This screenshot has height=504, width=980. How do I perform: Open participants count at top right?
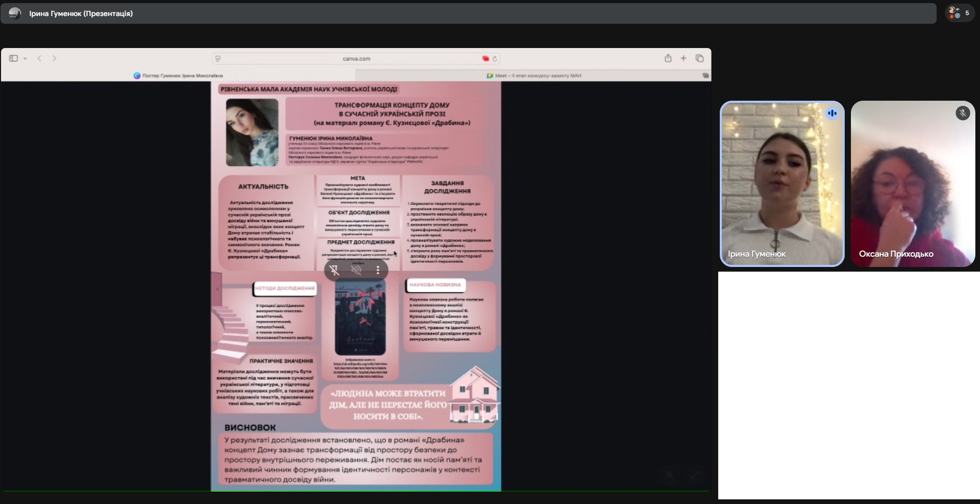[x=959, y=13]
